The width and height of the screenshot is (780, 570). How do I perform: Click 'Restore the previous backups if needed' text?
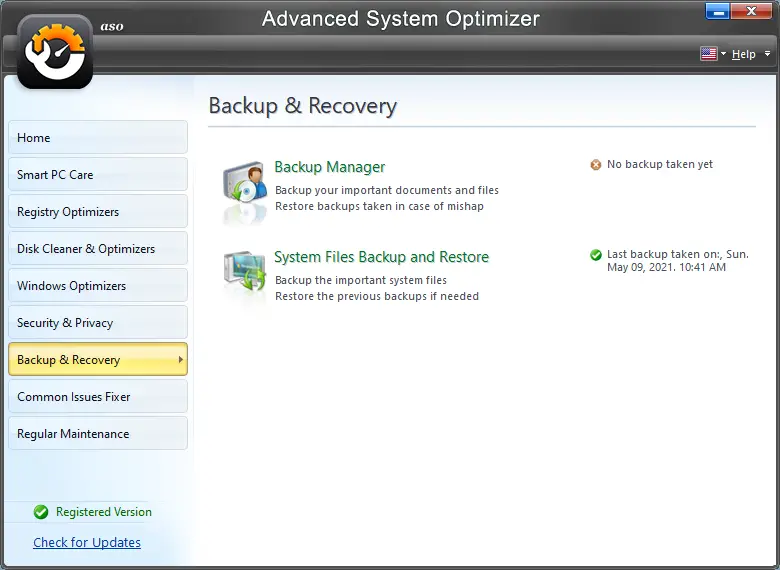377,296
